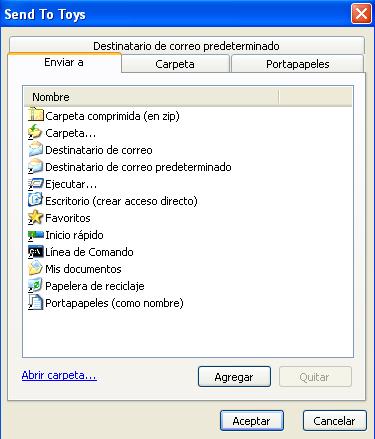The height and width of the screenshot is (439, 375).
Task: Click the Papelera de reciclaje icon
Action: tap(35, 285)
